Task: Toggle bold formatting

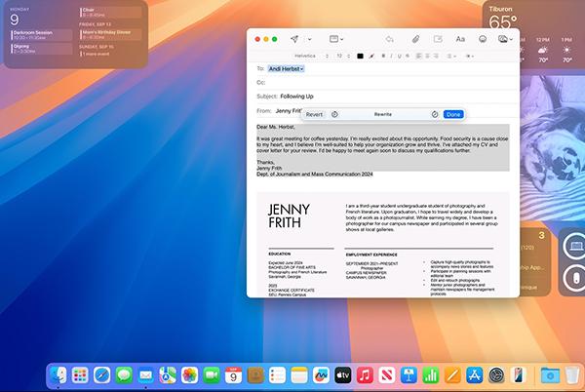Action: point(383,56)
